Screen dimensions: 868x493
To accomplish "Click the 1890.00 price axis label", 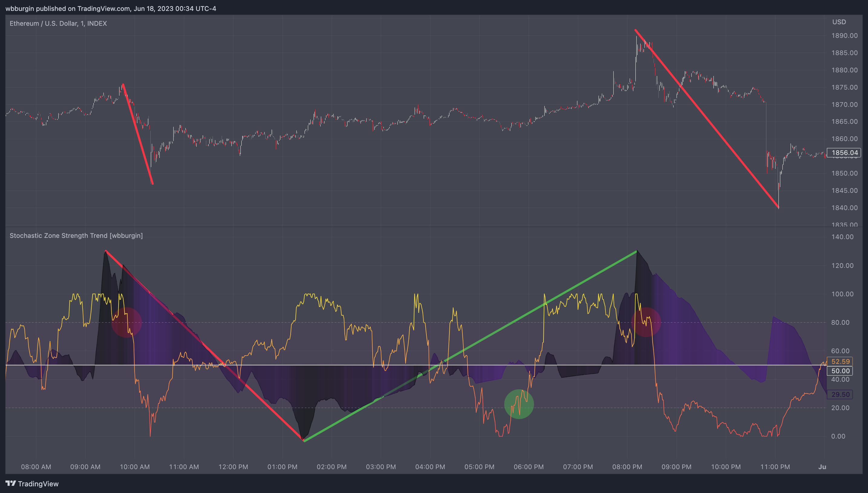I will [844, 35].
